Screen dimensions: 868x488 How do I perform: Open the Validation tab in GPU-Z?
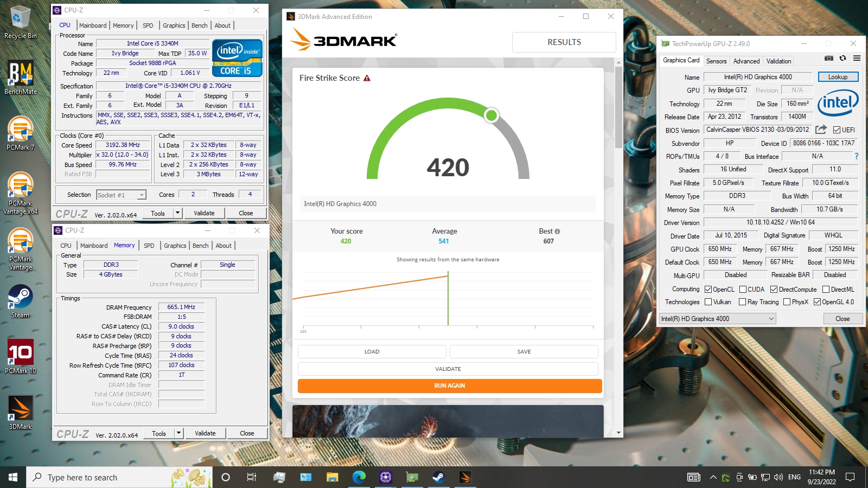pos(778,61)
